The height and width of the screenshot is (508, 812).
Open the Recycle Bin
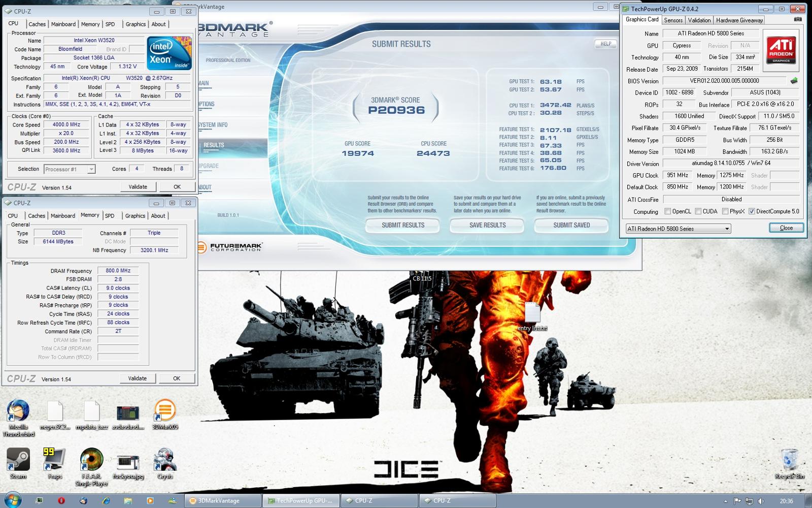pyautogui.click(x=789, y=463)
